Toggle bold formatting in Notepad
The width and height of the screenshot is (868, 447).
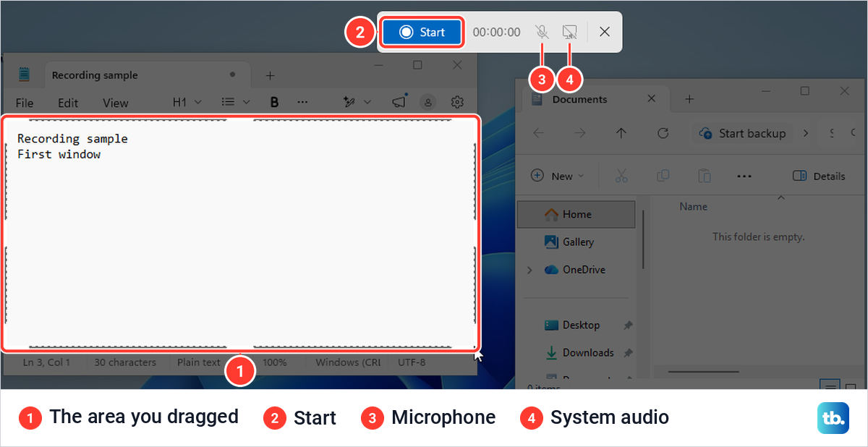pyautogui.click(x=274, y=103)
